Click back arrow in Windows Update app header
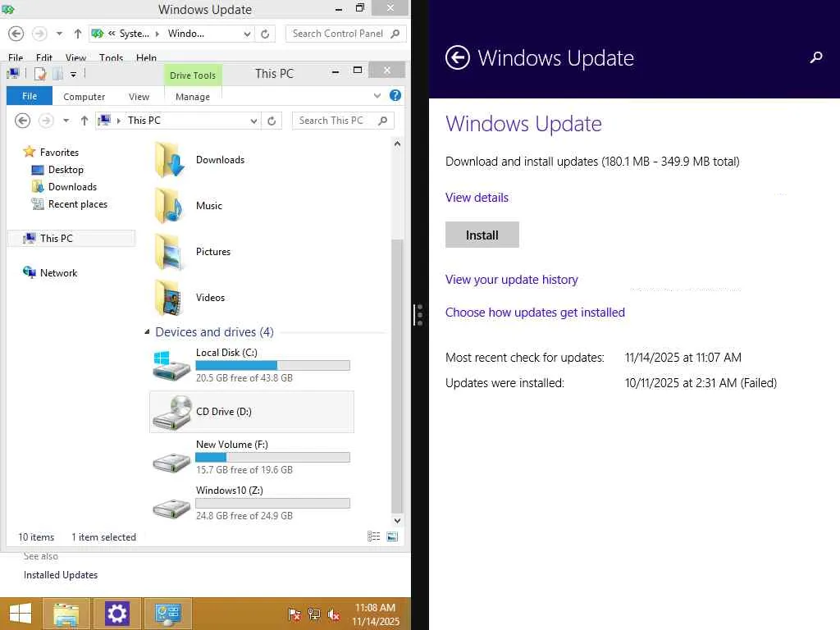The width and height of the screenshot is (840, 630). click(457, 57)
